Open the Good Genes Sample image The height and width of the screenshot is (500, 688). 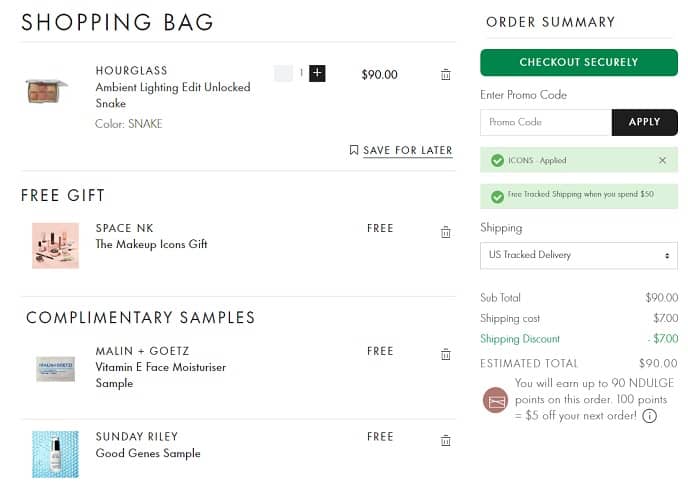point(55,453)
